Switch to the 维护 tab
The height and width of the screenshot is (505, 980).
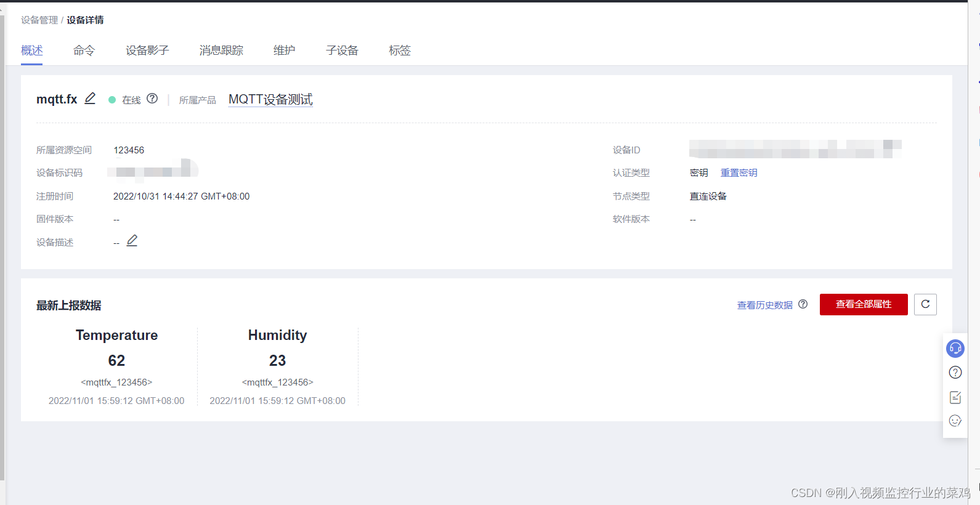(x=284, y=50)
